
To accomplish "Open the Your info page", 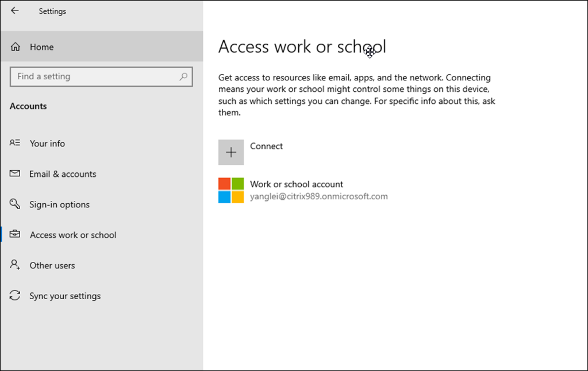I will point(47,144).
